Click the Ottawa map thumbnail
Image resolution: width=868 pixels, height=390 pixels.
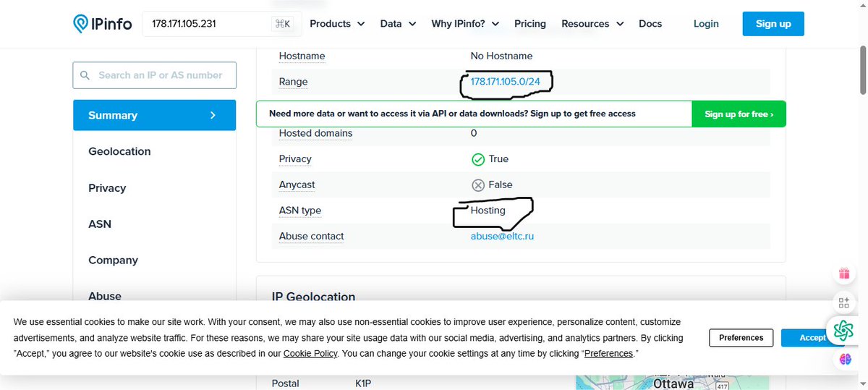click(674, 383)
